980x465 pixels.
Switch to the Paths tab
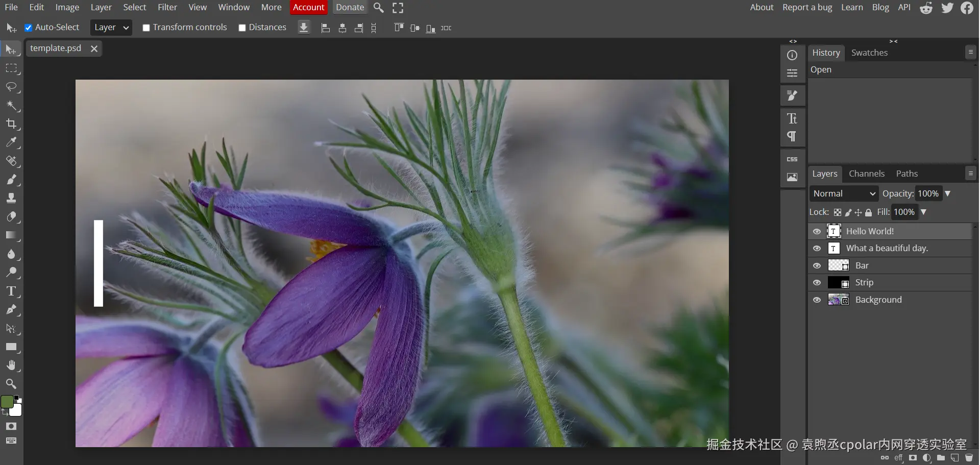point(907,174)
